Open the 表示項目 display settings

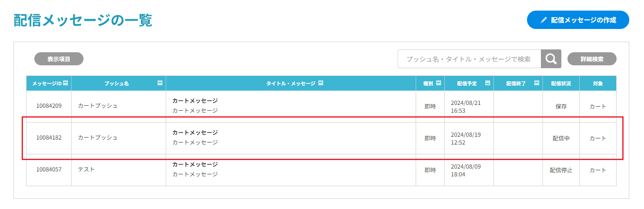coord(59,59)
